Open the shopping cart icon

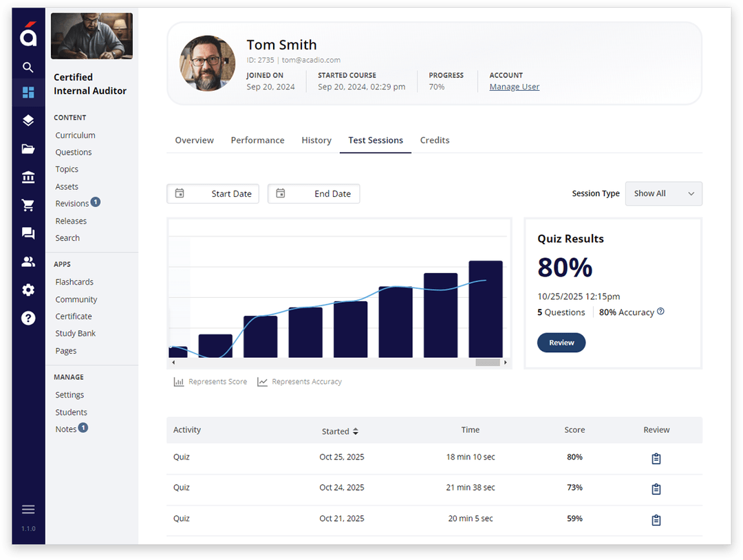point(28,206)
